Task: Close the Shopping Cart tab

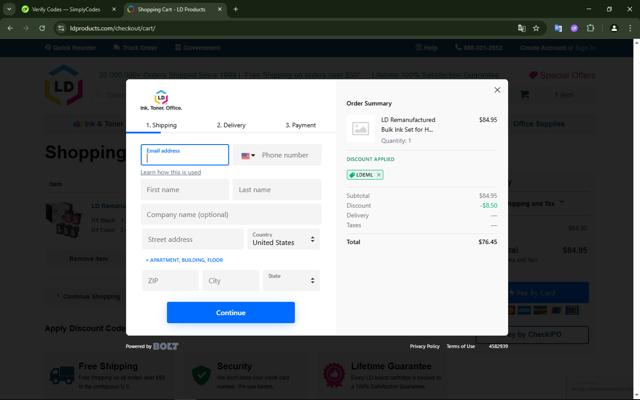Action: pyautogui.click(x=220, y=9)
